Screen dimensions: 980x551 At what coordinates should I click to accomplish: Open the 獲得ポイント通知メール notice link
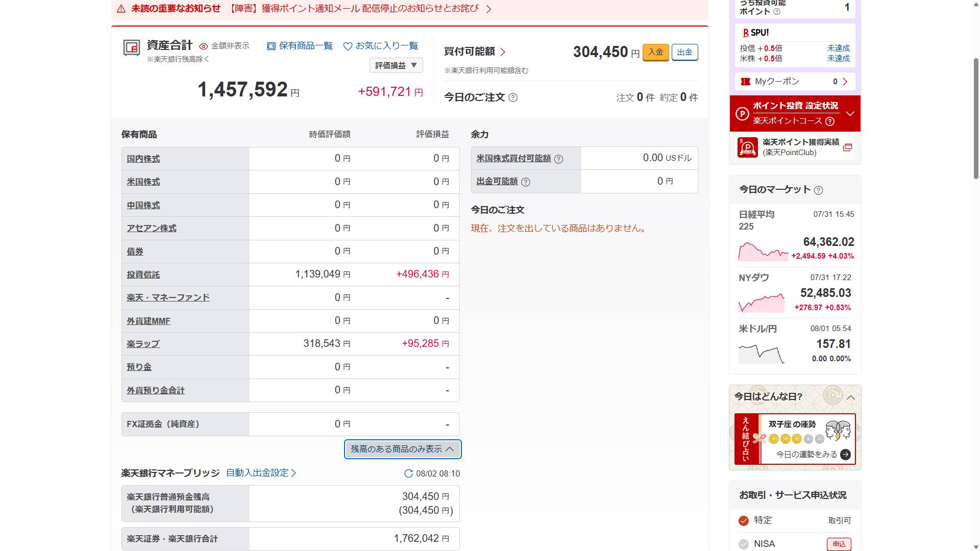(x=354, y=9)
